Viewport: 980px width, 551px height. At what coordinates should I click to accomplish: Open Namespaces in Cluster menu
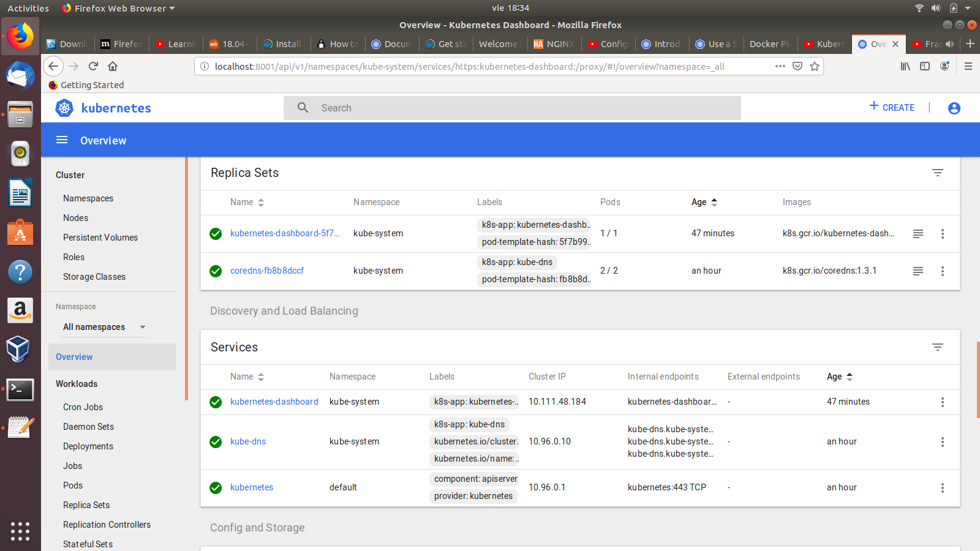(88, 198)
